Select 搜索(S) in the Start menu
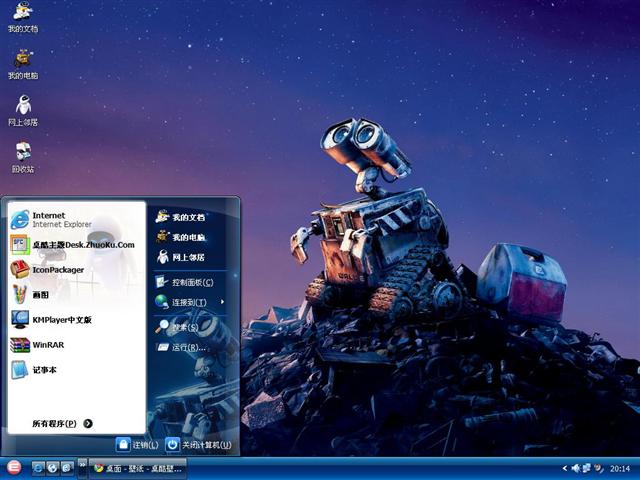 [182, 326]
